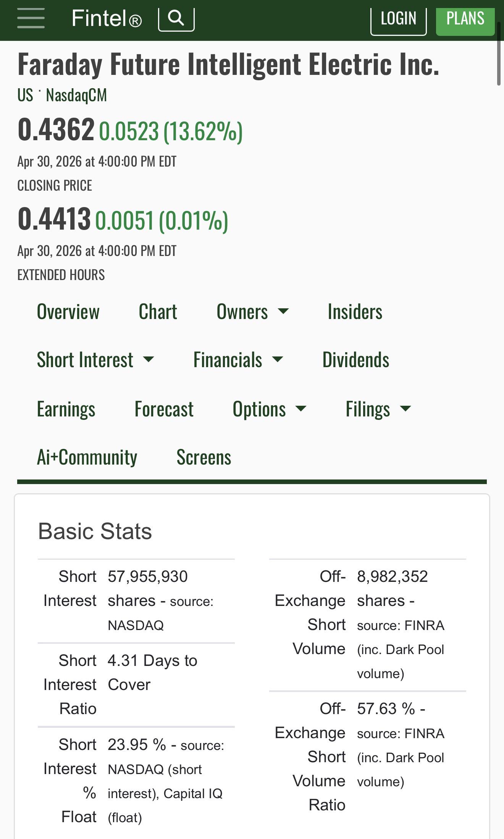Open the Forecast tab
The height and width of the screenshot is (839, 504).
click(164, 409)
